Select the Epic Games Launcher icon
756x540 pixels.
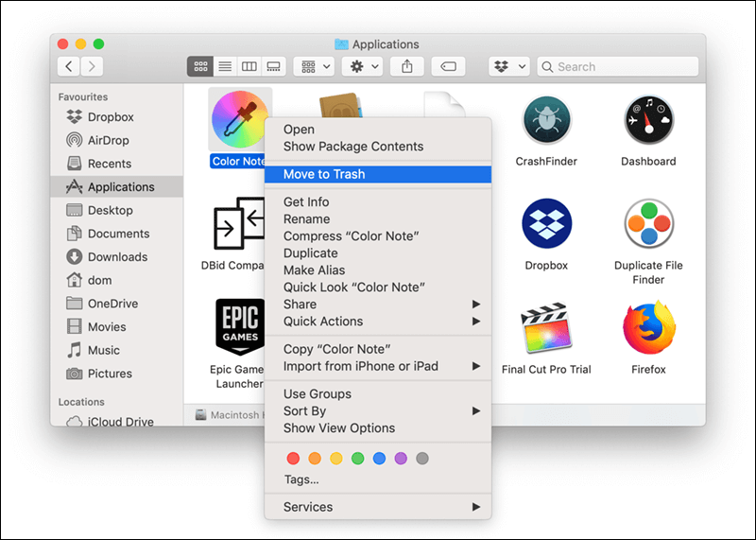(240, 327)
